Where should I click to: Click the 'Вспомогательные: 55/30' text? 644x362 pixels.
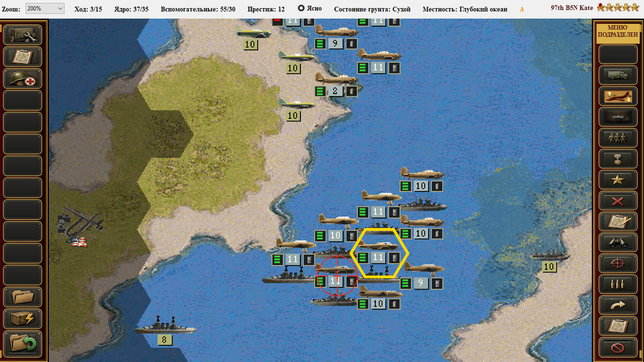198,9
